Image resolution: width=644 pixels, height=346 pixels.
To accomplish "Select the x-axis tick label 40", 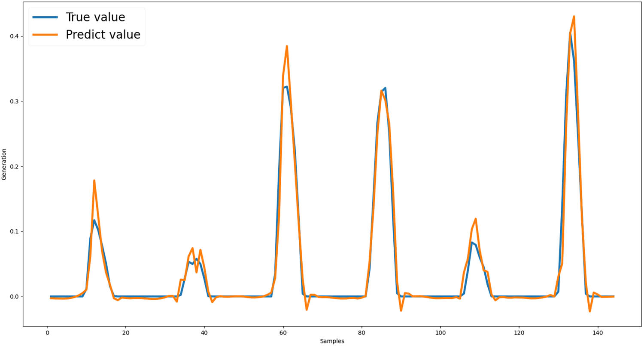I will point(204,332).
